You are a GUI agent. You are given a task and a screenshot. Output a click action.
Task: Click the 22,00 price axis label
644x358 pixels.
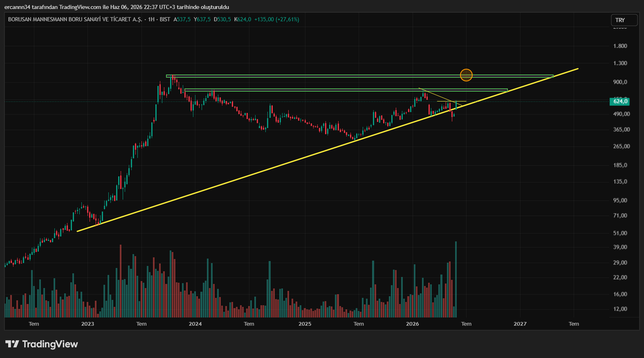tap(619, 277)
